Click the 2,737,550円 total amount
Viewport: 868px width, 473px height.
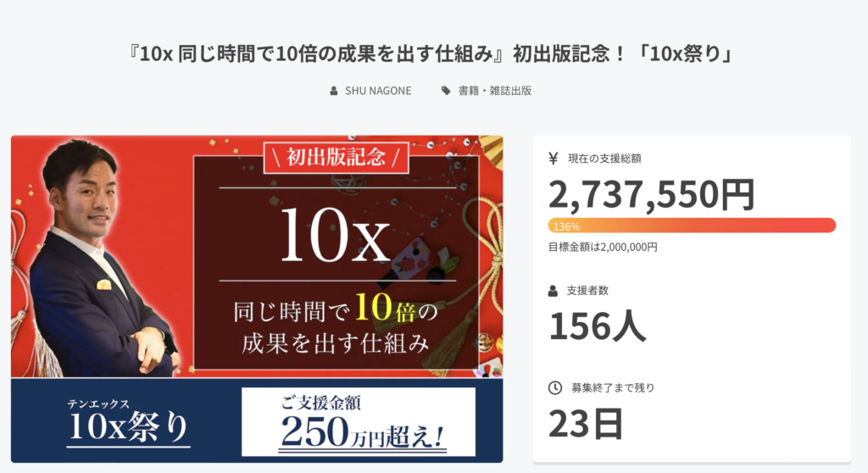[652, 194]
